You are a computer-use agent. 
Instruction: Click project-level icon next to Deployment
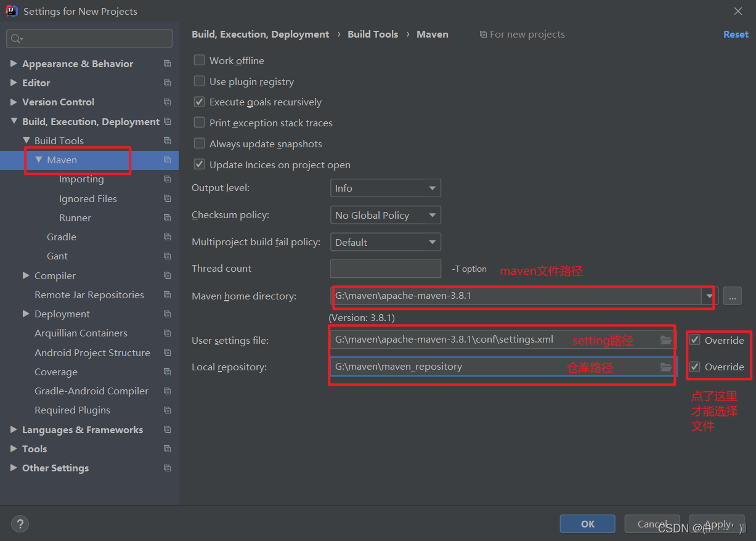tap(167, 314)
